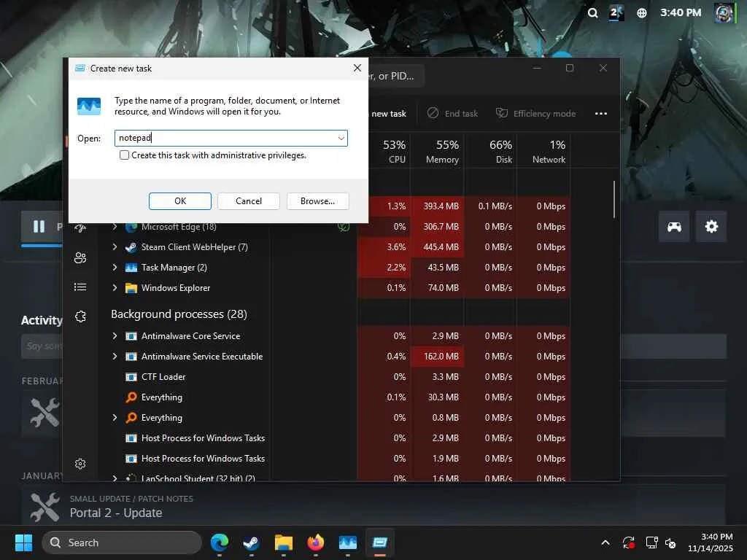Viewport: 747px width, 560px height.
Task: Open the Steam profile avatar
Action: (724, 13)
